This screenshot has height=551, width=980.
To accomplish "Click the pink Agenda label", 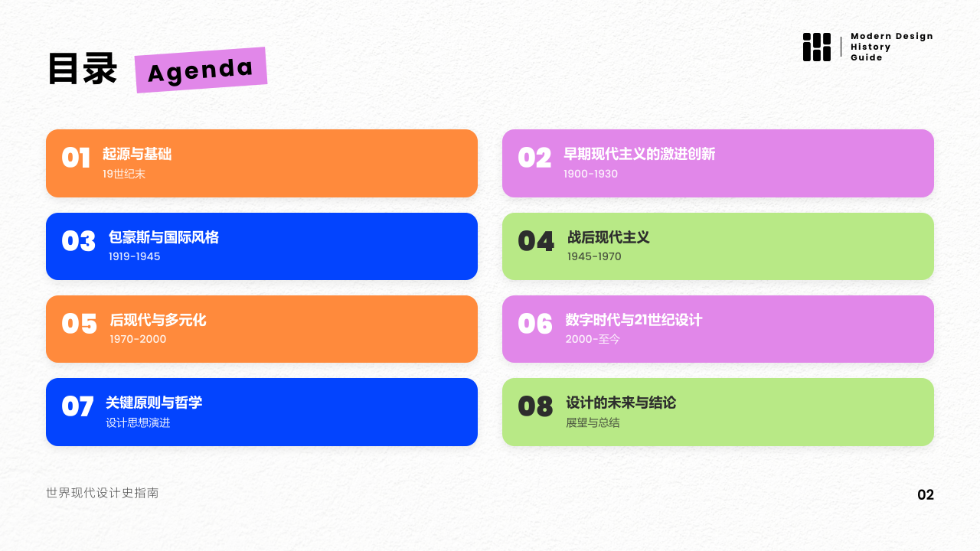I will pos(201,70).
